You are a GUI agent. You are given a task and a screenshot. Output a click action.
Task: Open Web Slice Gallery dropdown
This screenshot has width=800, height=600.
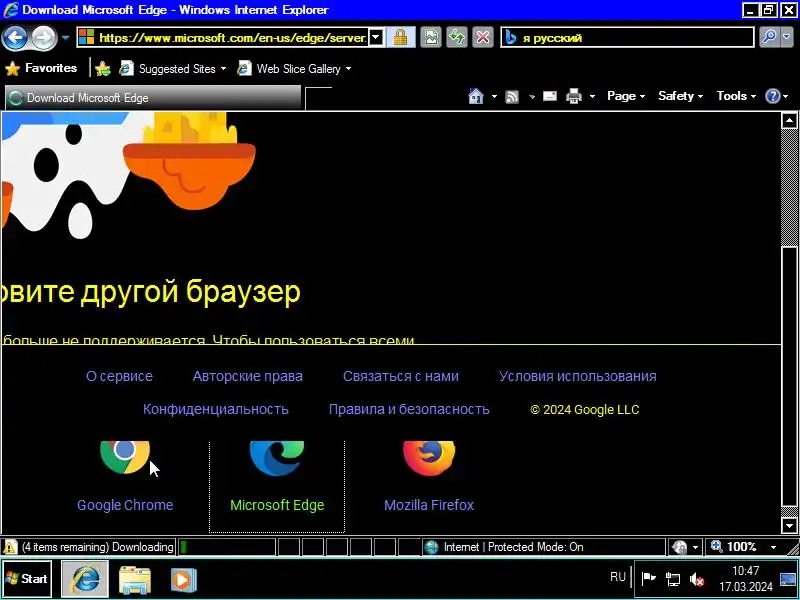(294, 69)
